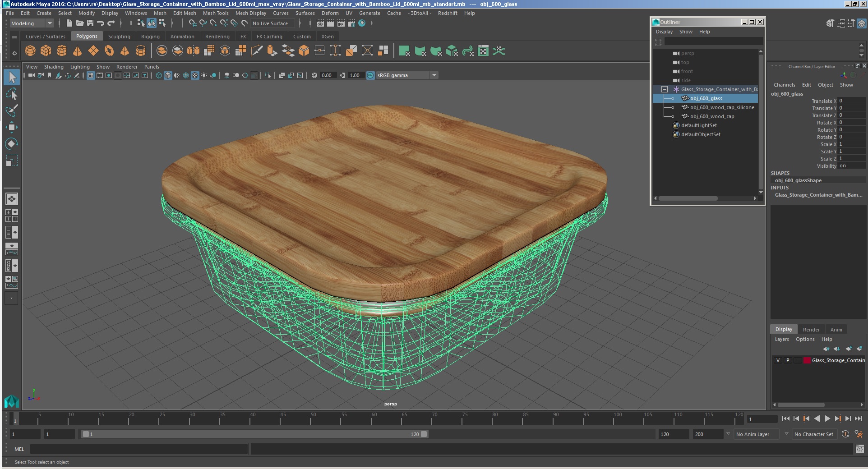
Task: Click the Open Scene folder icon
Action: (x=79, y=23)
